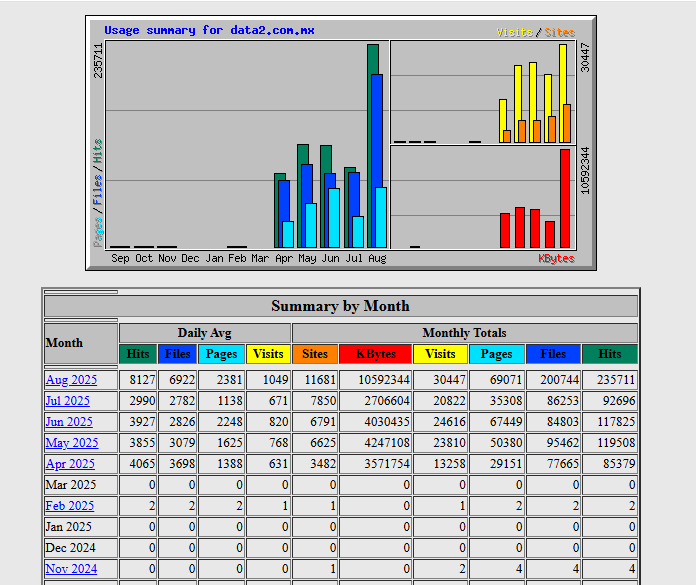Screen dimensions: 696x585
Task: View the Apr 2025 usage details
Action: [x=70, y=464]
